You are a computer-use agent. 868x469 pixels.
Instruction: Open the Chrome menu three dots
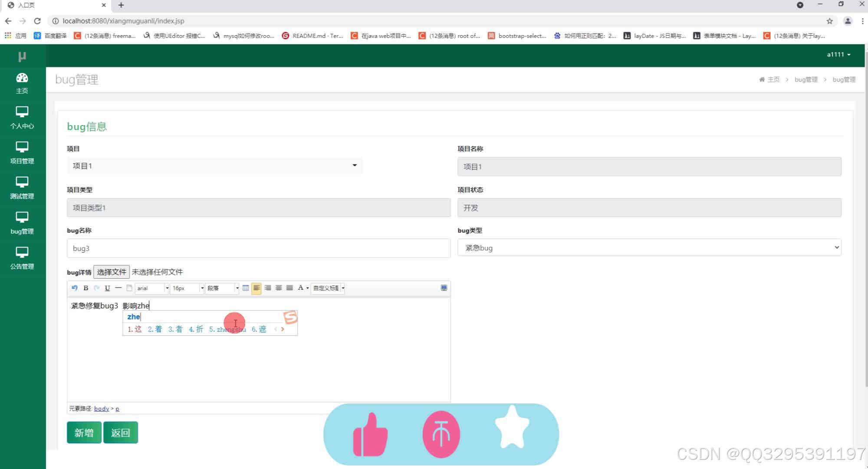point(862,21)
